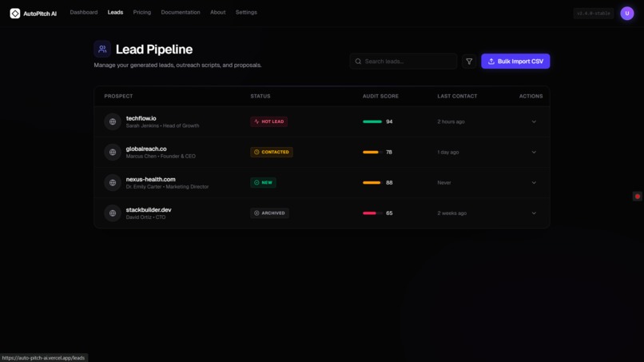Click the '1 day ago' last contact cell
Image resolution: width=644 pixels, height=362 pixels.
pos(448,152)
